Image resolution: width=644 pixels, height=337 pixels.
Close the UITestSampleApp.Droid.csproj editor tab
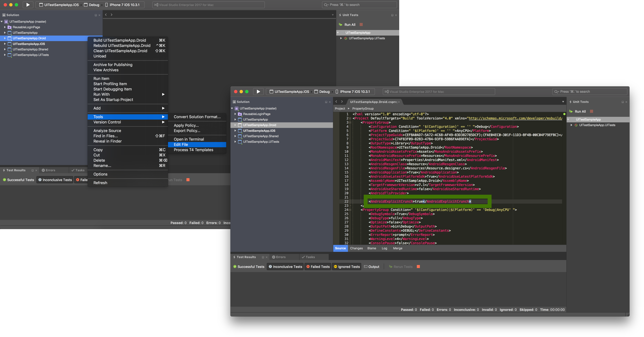[x=399, y=102]
